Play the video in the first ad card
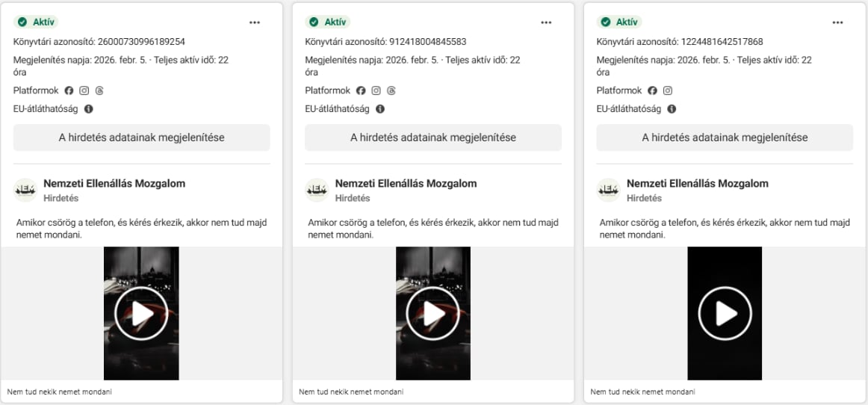 141,314
